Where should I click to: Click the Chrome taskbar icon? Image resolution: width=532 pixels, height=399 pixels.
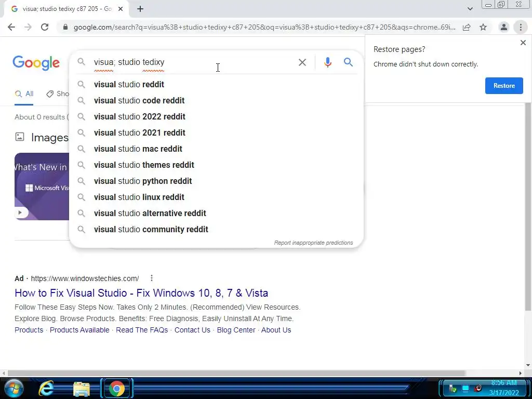click(x=116, y=389)
